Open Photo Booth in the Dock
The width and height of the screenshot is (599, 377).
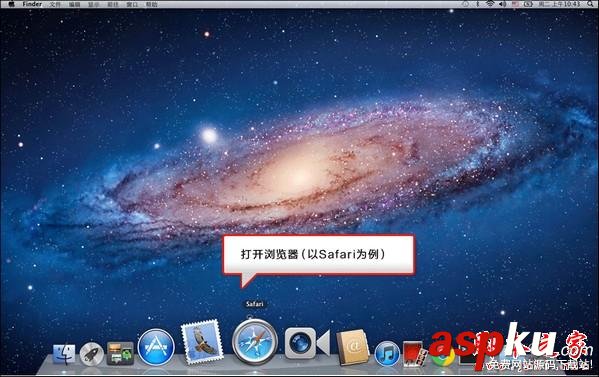tap(414, 354)
